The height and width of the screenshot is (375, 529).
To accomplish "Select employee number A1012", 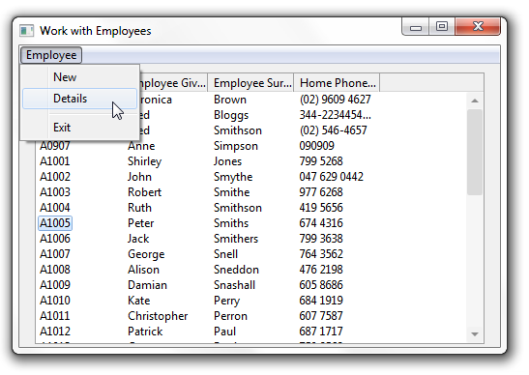I will pos(55,331).
